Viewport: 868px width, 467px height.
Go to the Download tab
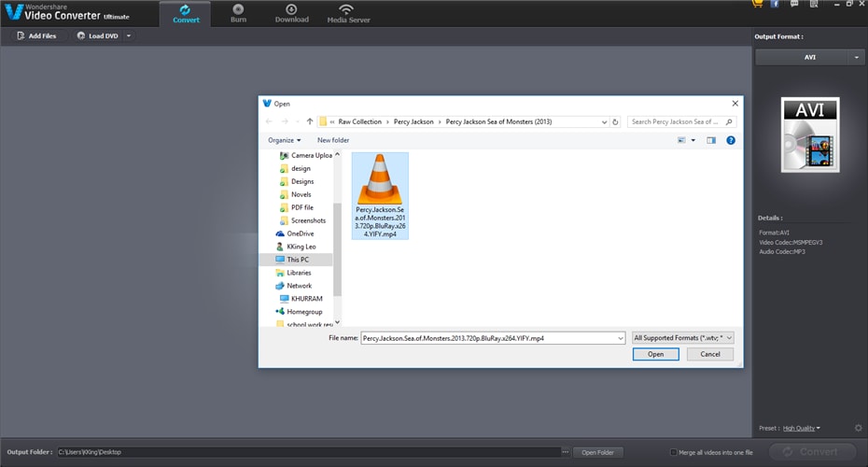coord(292,14)
